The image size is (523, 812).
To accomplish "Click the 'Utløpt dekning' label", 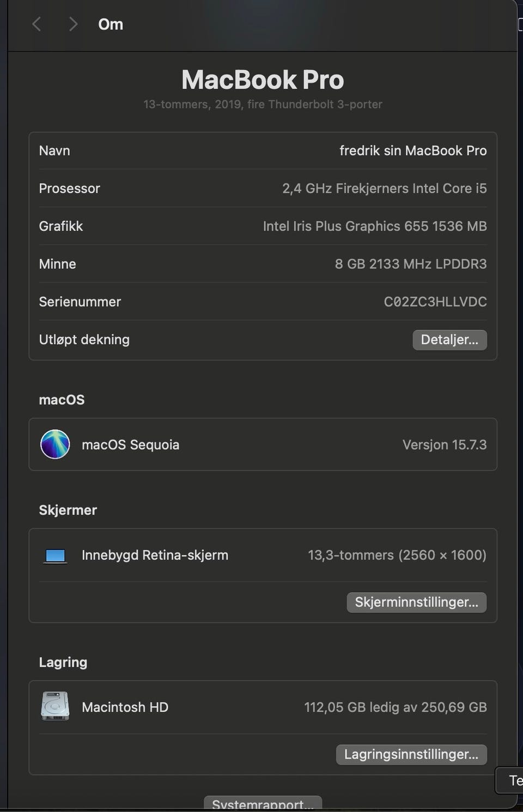I will pyautogui.click(x=84, y=340).
